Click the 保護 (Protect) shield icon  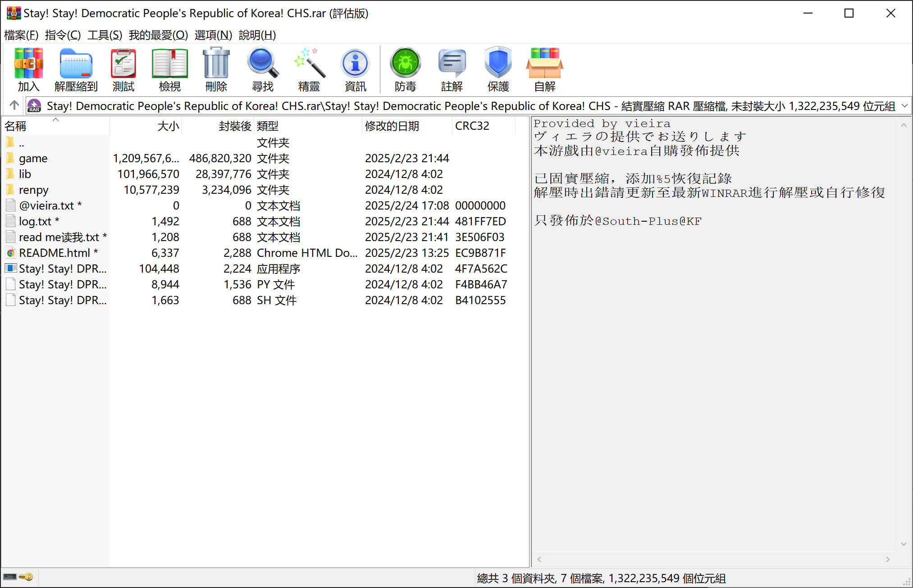click(498, 64)
